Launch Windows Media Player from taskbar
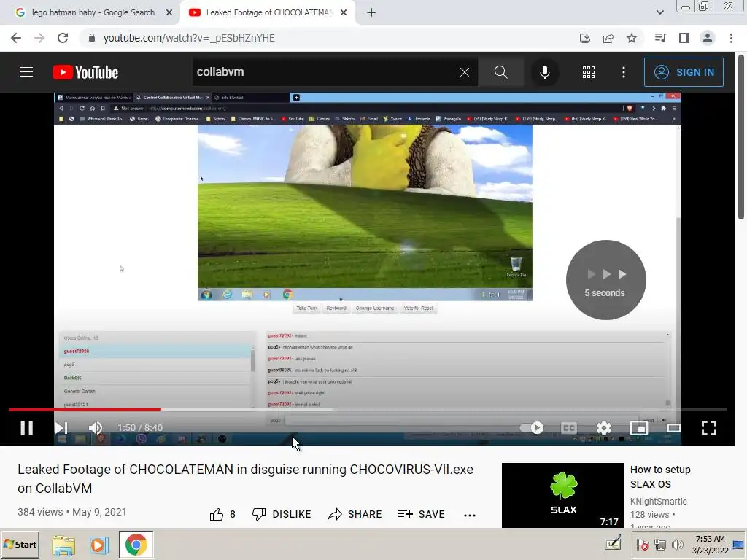This screenshot has width=747, height=560. [99, 545]
